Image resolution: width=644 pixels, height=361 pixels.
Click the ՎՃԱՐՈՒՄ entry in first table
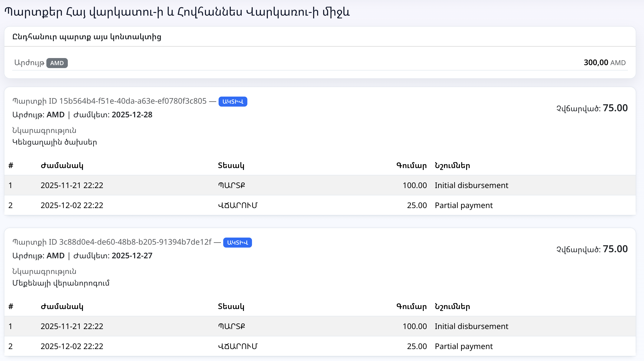point(238,205)
